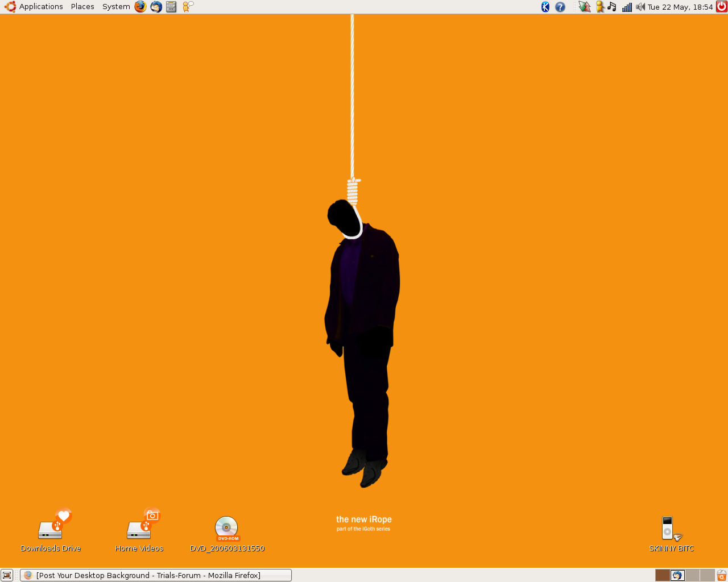The height and width of the screenshot is (582, 728).
Task: Launch the instant messenger chat icon
Action: [x=188, y=7]
